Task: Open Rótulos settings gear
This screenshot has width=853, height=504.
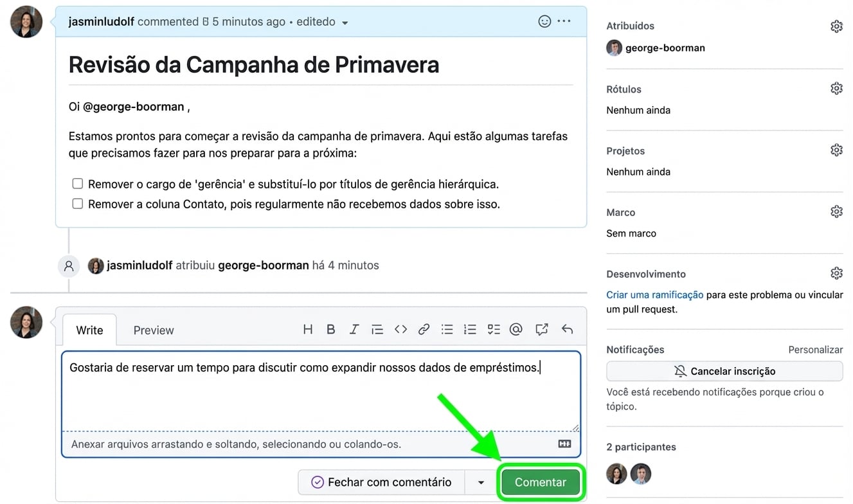Action: coord(836,88)
